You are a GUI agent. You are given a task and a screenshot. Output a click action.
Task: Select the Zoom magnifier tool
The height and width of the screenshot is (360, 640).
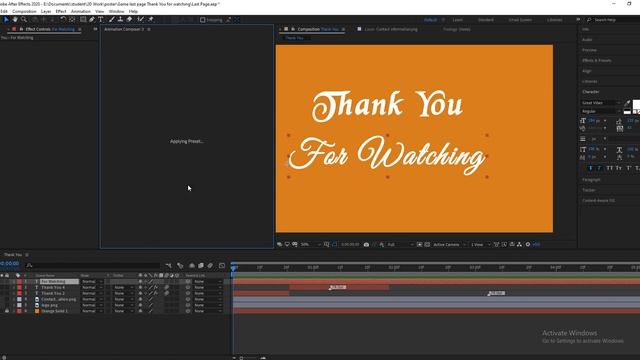click(x=24, y=20)
